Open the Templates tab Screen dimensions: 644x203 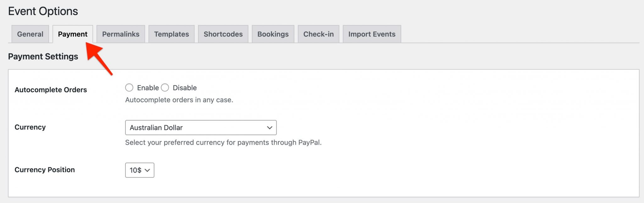coord(171,34)
